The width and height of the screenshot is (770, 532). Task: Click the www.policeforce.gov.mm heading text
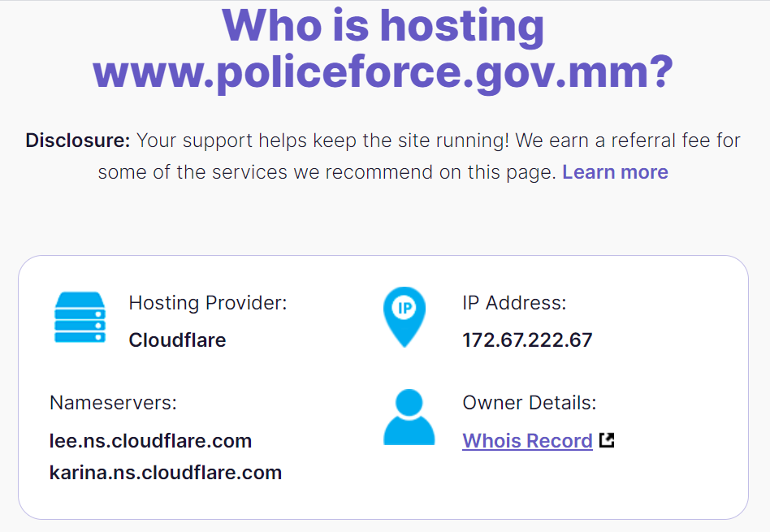[374, 71]
